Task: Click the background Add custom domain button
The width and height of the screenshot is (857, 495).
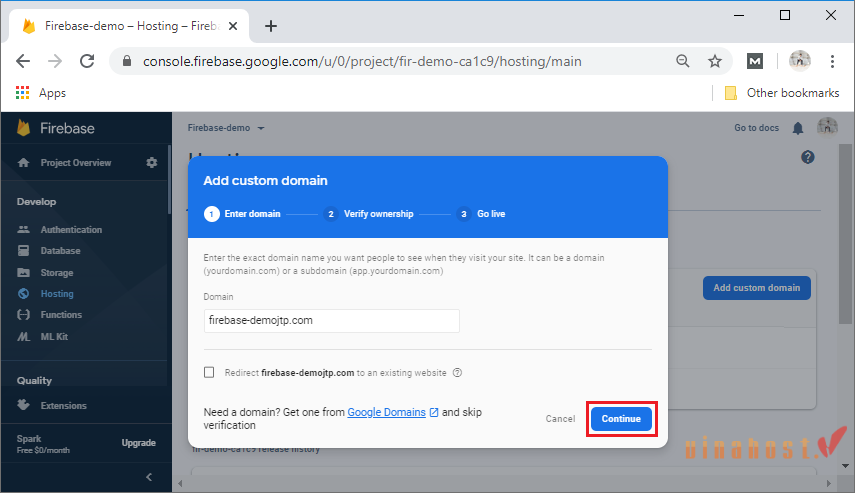Action: coord(756,288)
